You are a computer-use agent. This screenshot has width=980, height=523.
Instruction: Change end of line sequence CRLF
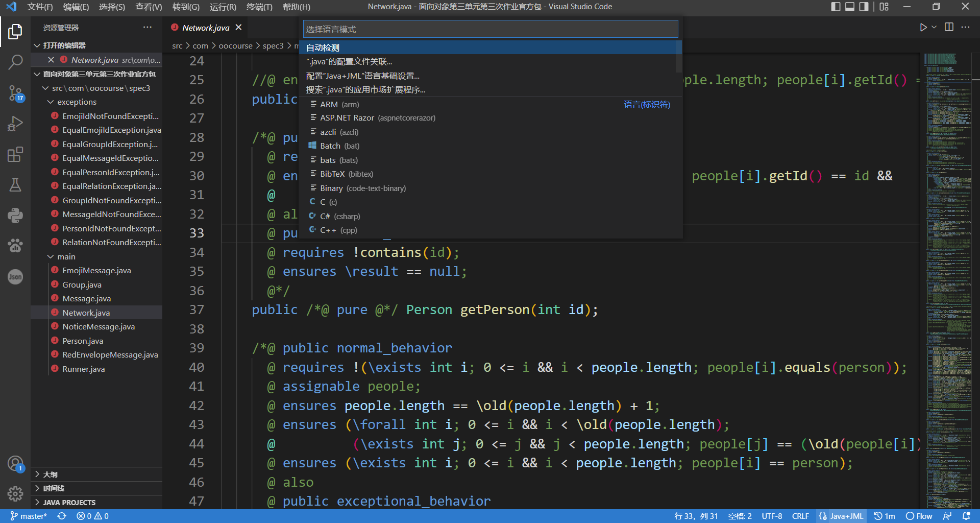point(800,516)
